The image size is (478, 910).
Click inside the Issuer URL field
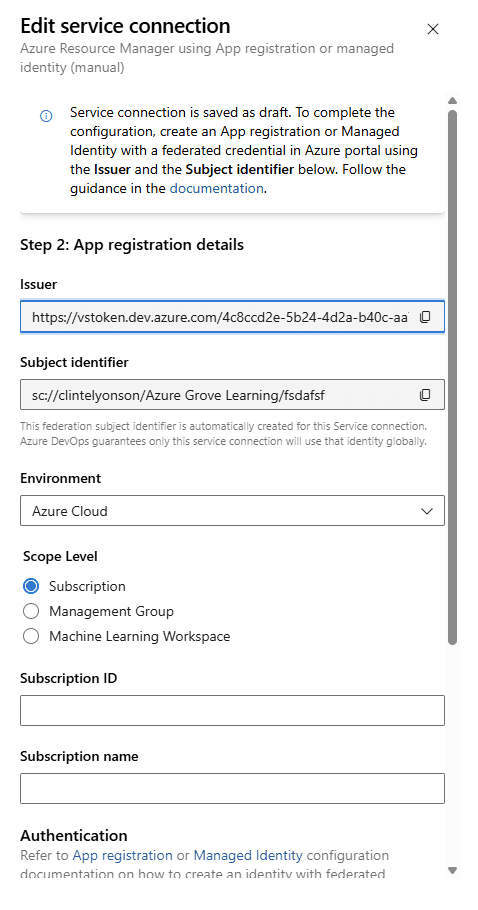tap(220, 317)
